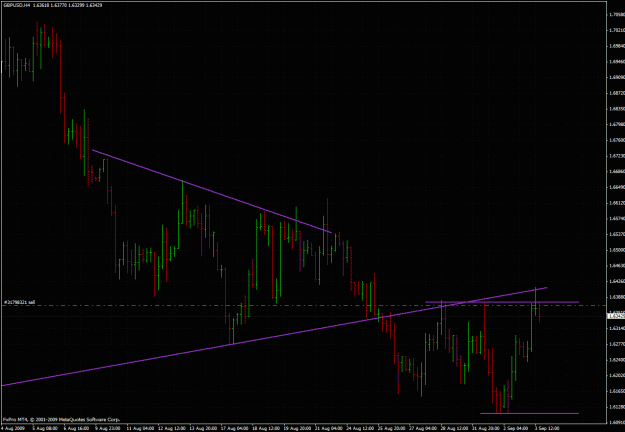
Task: Select the upper horizontal purple resistance line
Action: tap(502, 302)
